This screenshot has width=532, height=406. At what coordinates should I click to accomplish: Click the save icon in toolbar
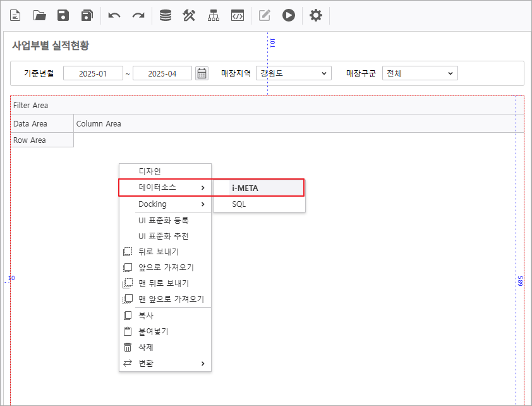63,16
